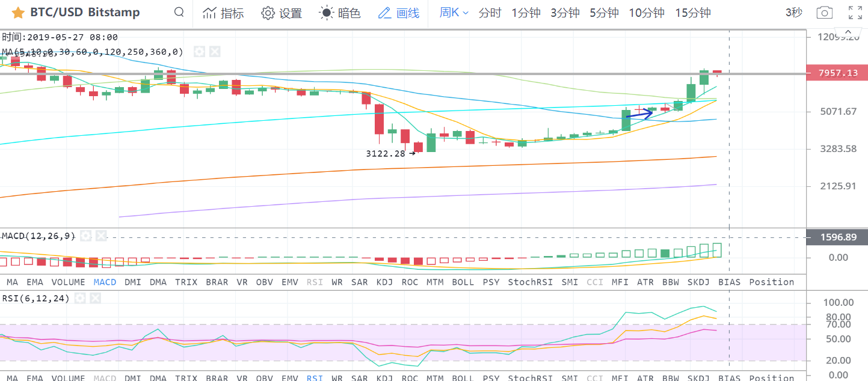Open MA indicator settings gear
The height and width of the screenshot is (381, 868).
pyautogui.click(x=199, y=52)
